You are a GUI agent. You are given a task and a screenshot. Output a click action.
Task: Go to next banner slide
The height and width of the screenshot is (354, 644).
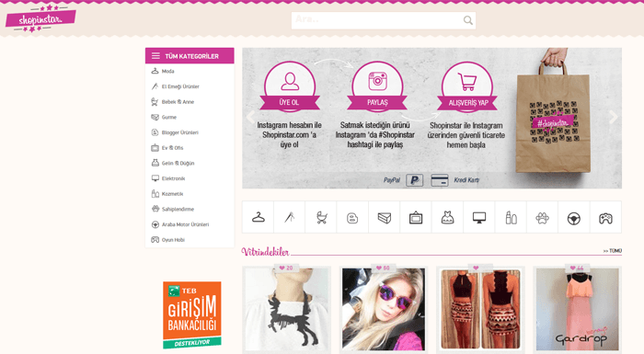614,117
